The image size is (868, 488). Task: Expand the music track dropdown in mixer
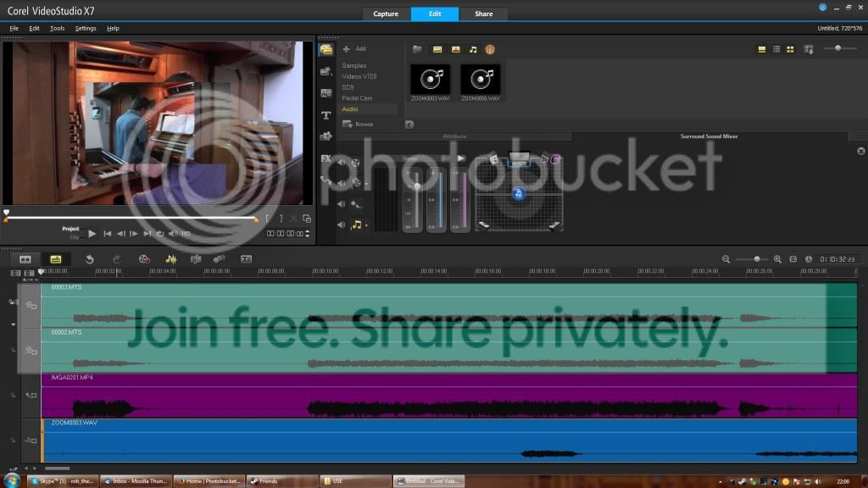pyautogui.click(x=366, y=225)
